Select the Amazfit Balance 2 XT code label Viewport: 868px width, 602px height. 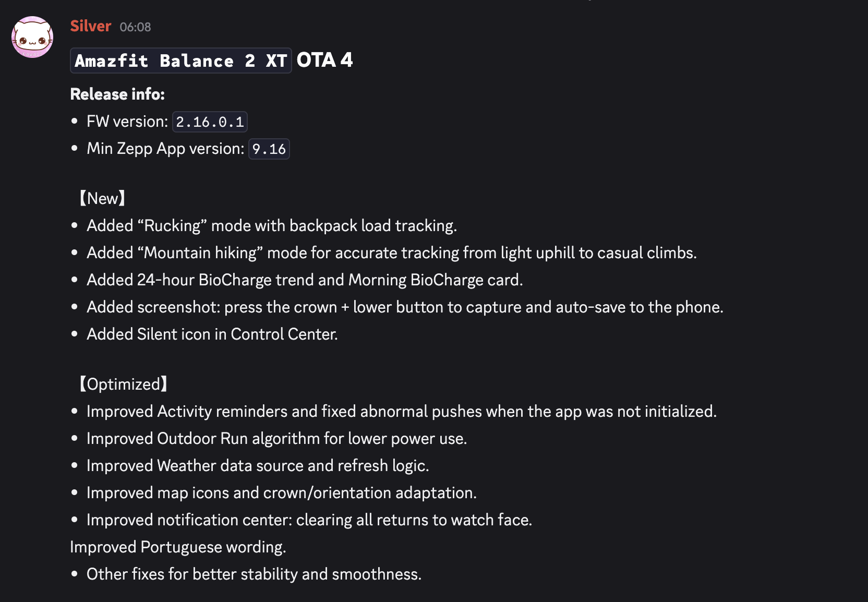pos(180,61)
